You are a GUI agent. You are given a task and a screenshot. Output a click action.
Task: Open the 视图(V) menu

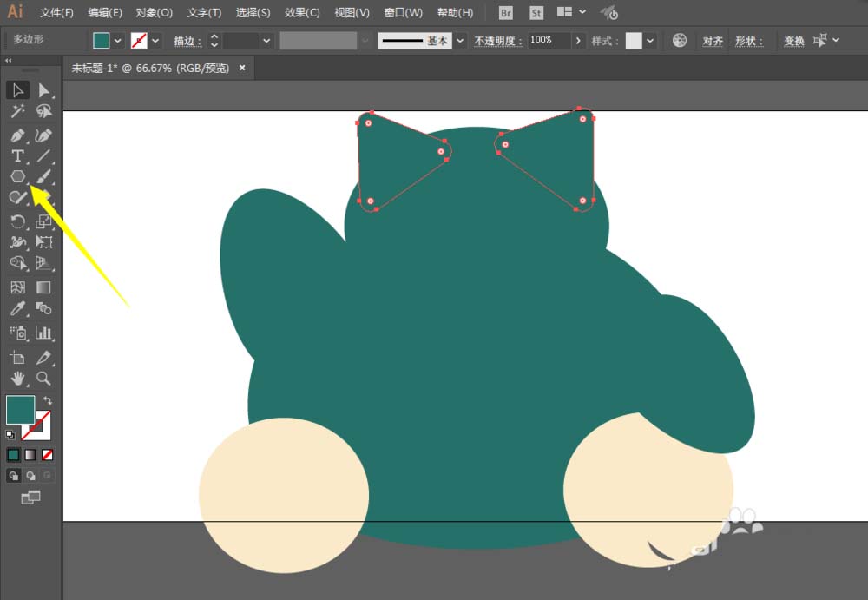352,13
